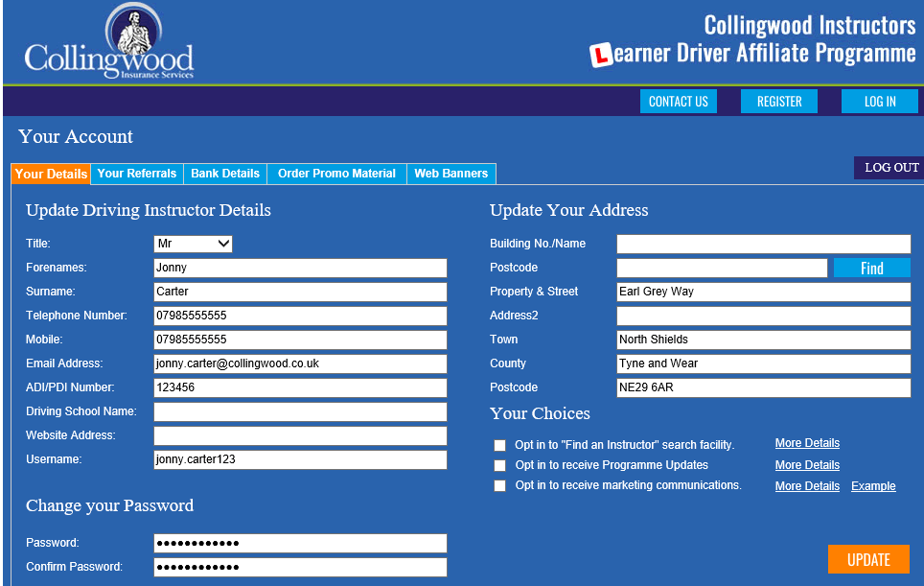The width and height of the screenshot is (924, 586).
Task: Enable the Programme Updates opt-in checkbox
Action: 499,466
